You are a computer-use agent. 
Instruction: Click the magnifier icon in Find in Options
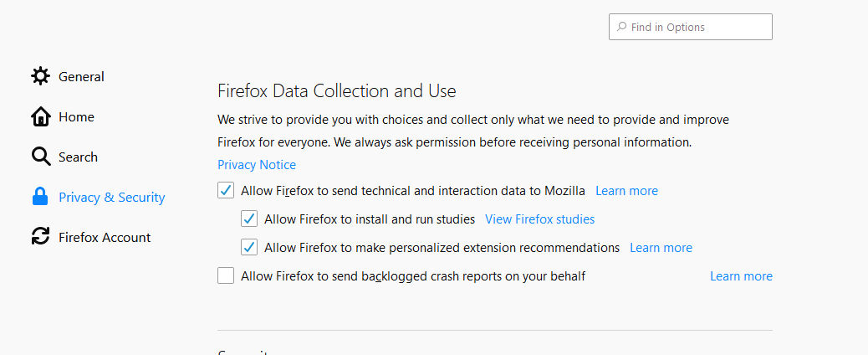621,27
